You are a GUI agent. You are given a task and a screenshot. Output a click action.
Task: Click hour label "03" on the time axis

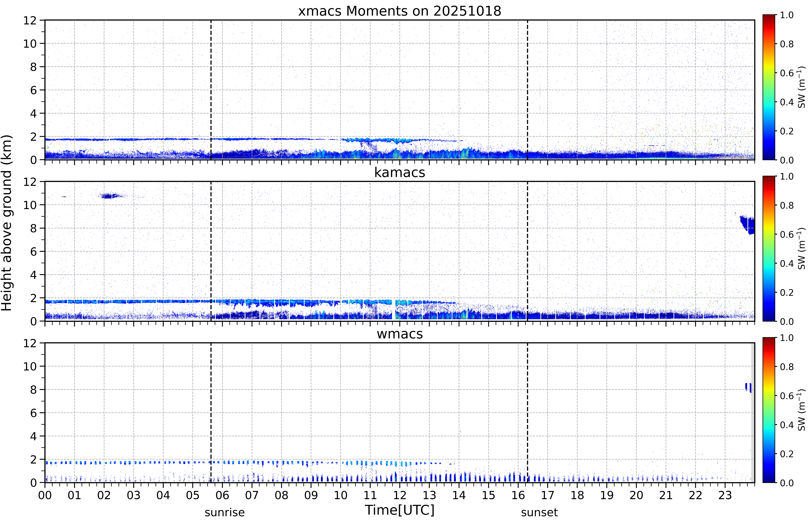tap(134, 495)
